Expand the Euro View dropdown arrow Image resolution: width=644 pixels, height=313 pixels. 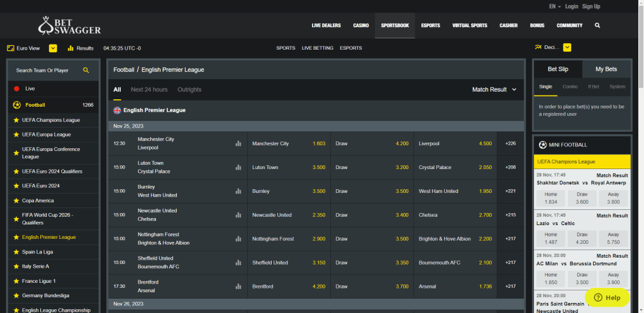coord(53,48)
